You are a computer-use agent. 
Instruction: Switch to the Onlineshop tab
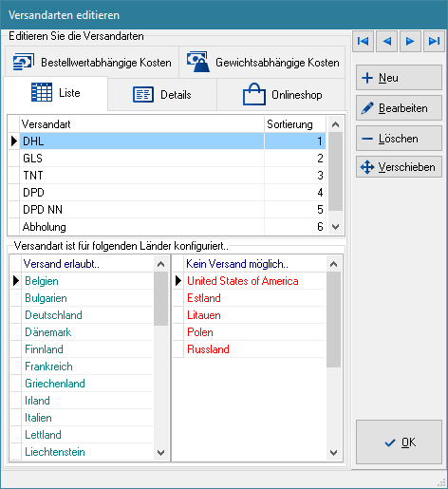click(x=281, y=95)
